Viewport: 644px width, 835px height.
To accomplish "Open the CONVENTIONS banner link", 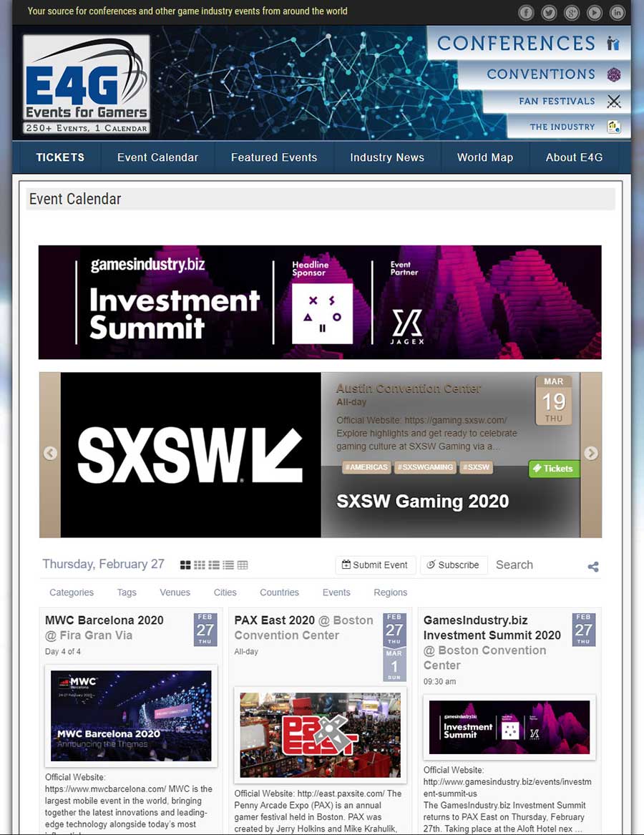I will pos(541,74).
